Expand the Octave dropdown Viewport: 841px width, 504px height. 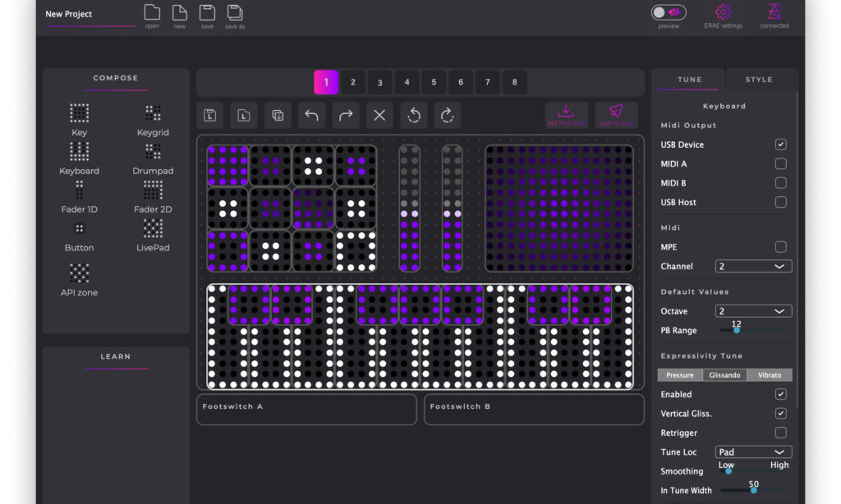point(753,312)
